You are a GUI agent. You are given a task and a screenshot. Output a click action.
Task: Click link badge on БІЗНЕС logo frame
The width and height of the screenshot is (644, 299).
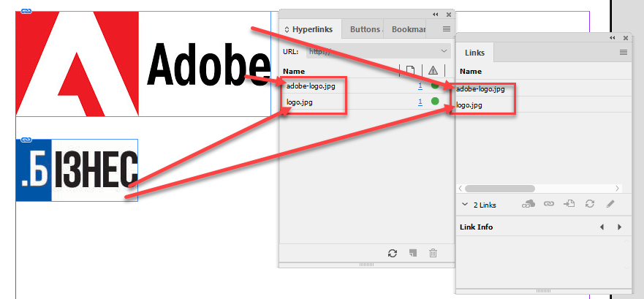coord(26,140)
